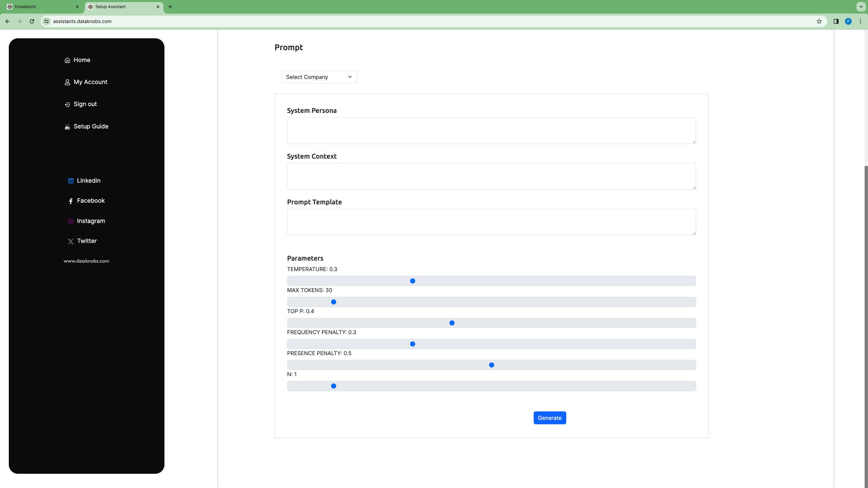Click the My Account profile icon
This screenshot has width=868, height=488.
(67, 82)
